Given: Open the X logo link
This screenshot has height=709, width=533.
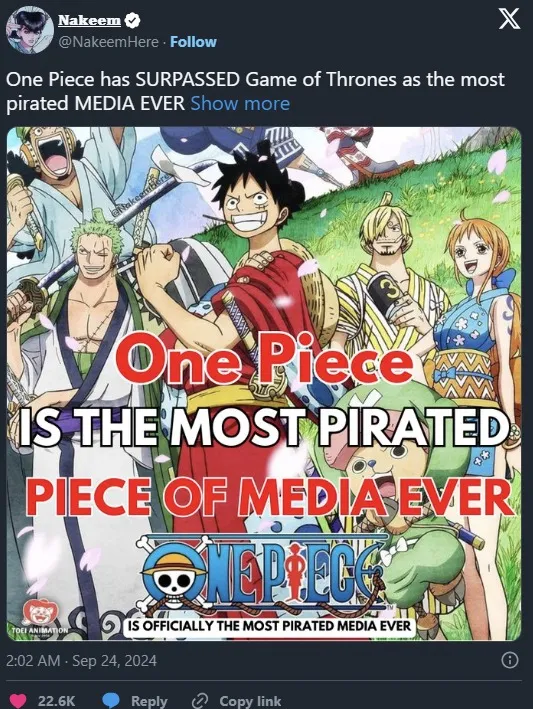Looking at the screenshot, I should click(x=509, y=20).
